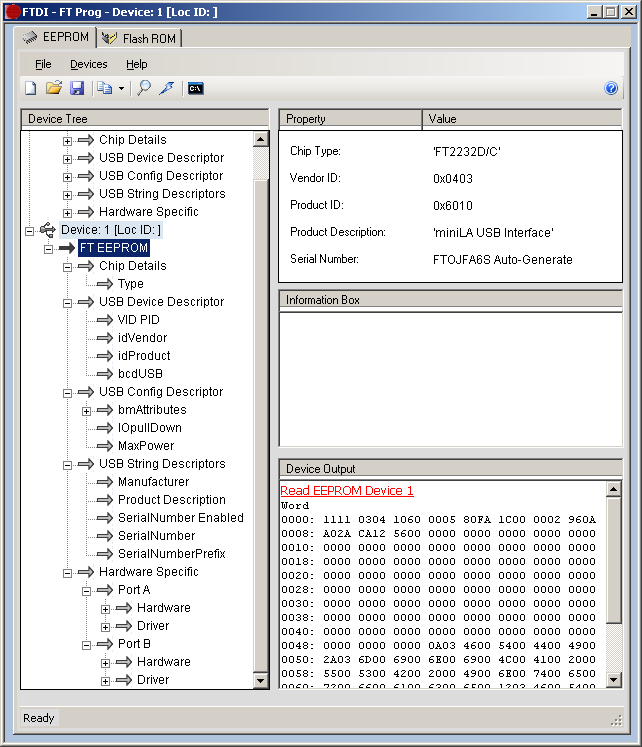Click the command line console icon

tap(195, 89)
